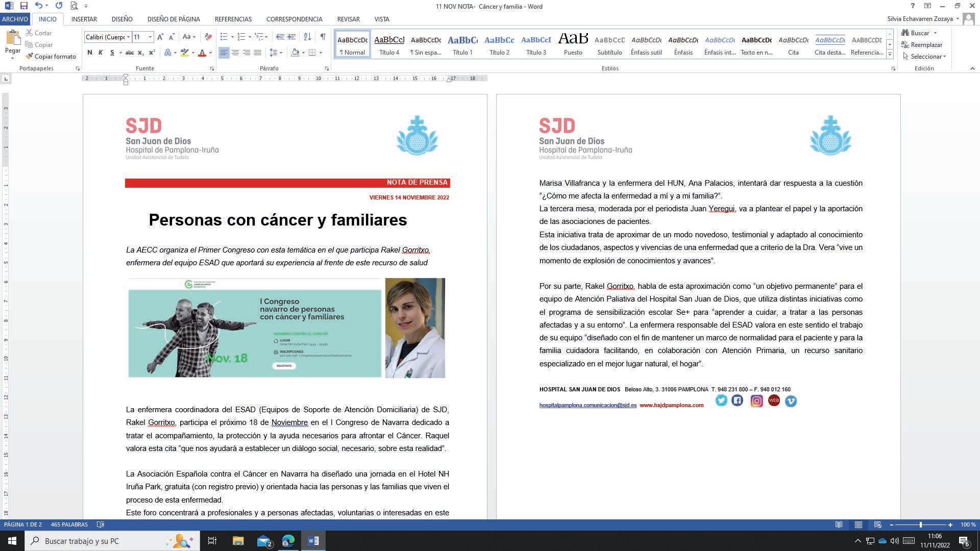Click Vimeo icon in document footer

791,402
